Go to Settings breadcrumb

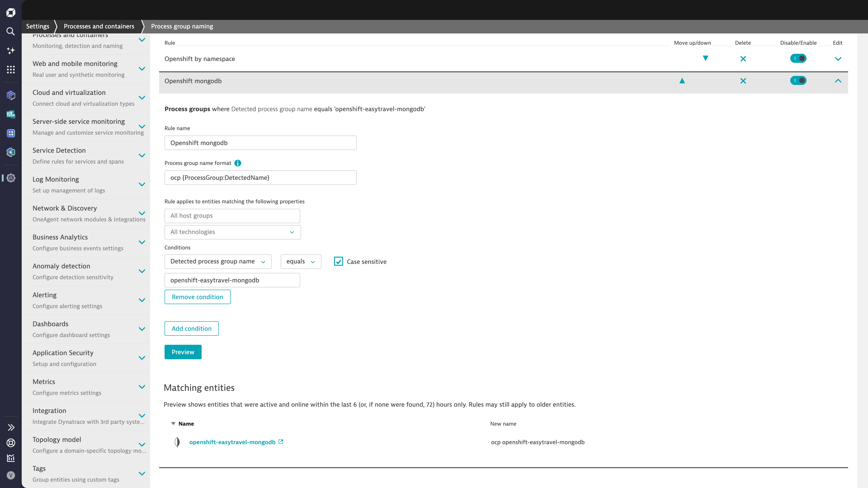point(38,26)
